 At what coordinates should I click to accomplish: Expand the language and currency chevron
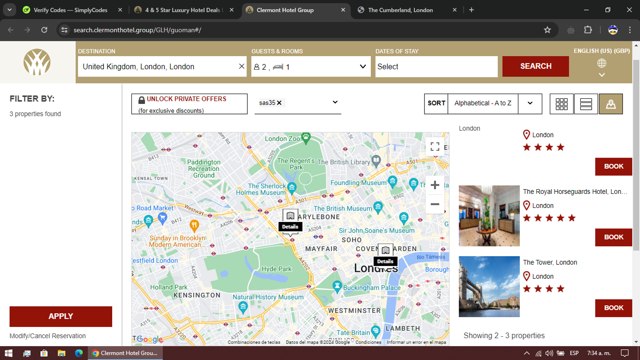(602, 75)
